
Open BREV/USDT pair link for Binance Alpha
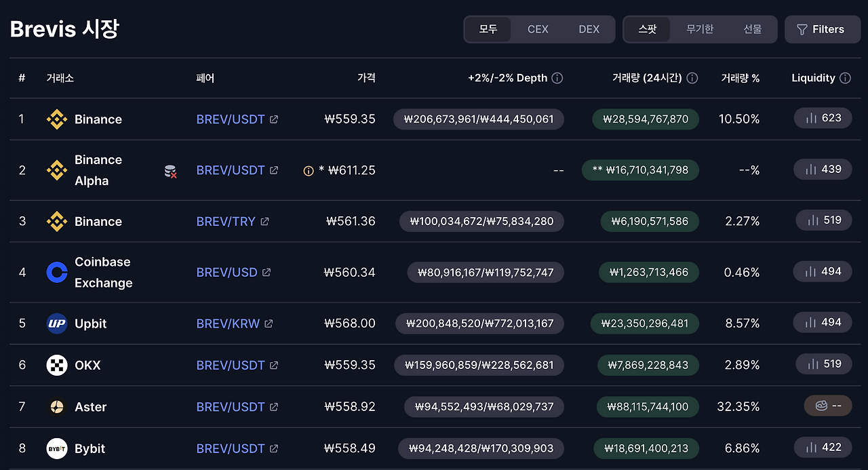point(237,170)
